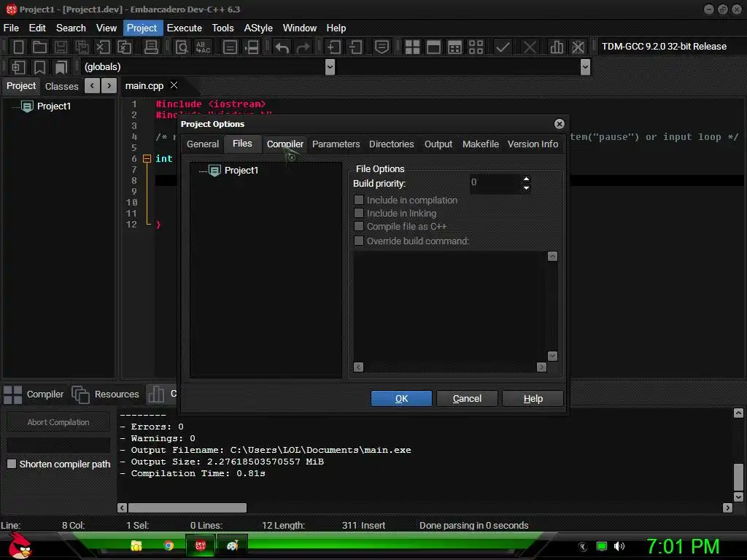The height and width of the screenshot is (560, 747).
Task: Click the Help button in dialog
Action: [x=533, y=399]
